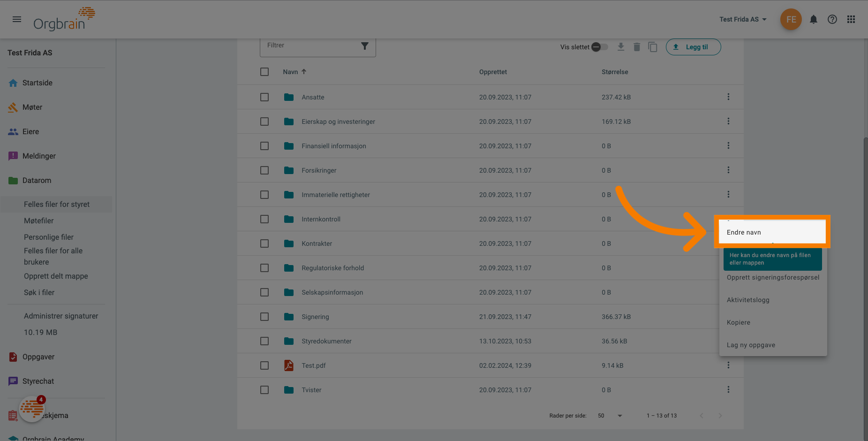The height and width of the screenshot is (441, 868).
Task: Open the more options for Eierskap og investeringer
Action: (728, 122)
